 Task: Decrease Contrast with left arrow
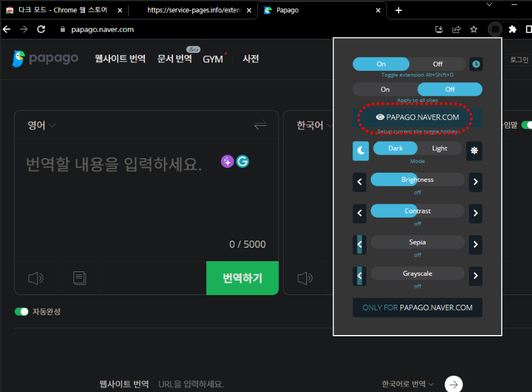click(360, 213)
